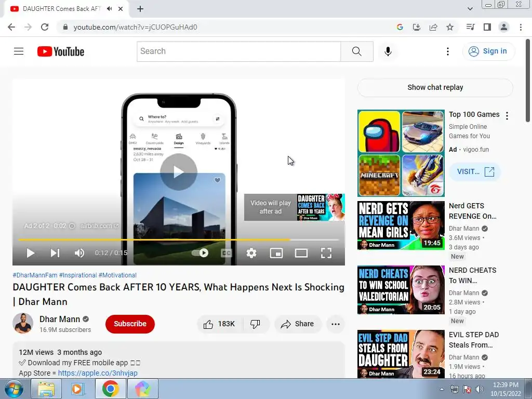Switch to theater mode
The height and width of the screenshot is (399, 532).
click(x=301, y=253)
